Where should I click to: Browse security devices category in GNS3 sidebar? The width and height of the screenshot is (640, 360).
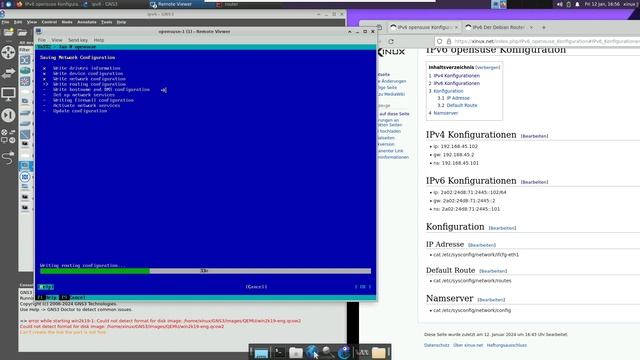click(8, 115)
